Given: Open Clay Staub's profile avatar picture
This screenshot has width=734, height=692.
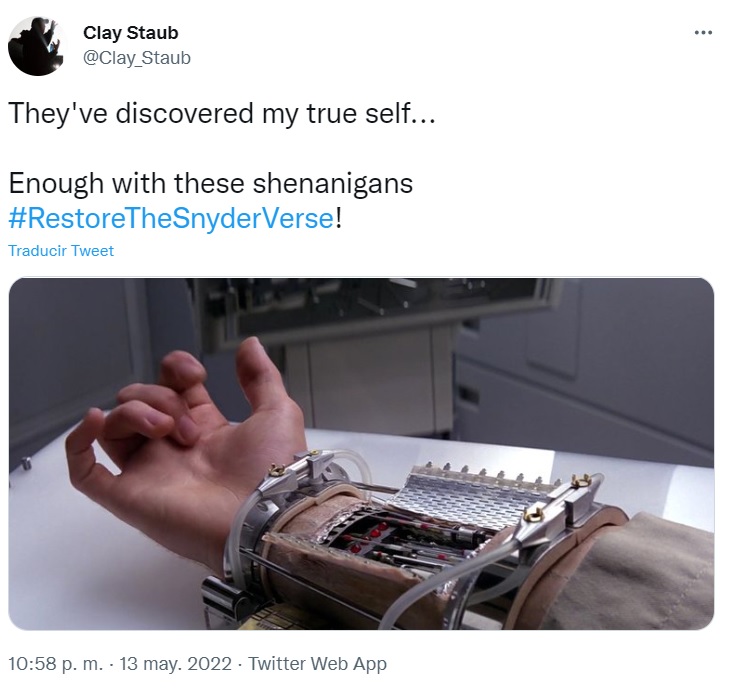Looking at the screenshot, I should (x=36, y=45).
